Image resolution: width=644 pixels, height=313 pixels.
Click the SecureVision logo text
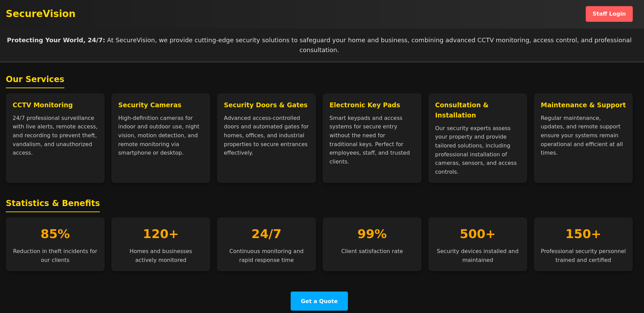[x=41, y=14]
